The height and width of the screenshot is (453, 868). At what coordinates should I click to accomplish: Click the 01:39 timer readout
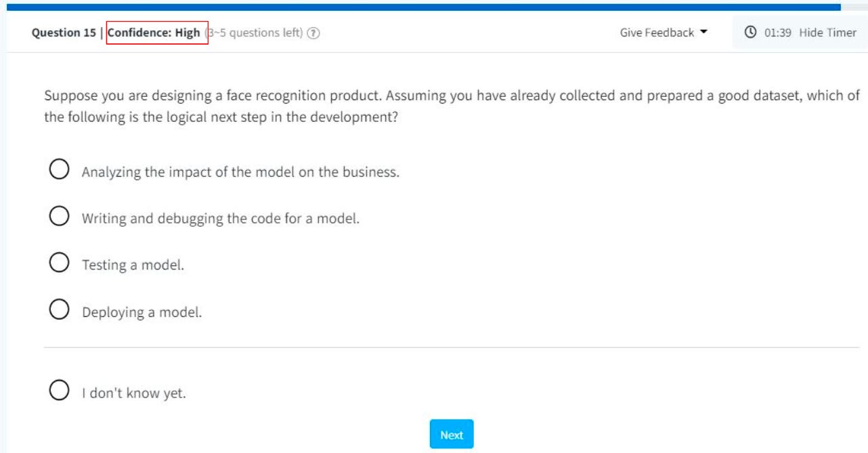[778, 33]
